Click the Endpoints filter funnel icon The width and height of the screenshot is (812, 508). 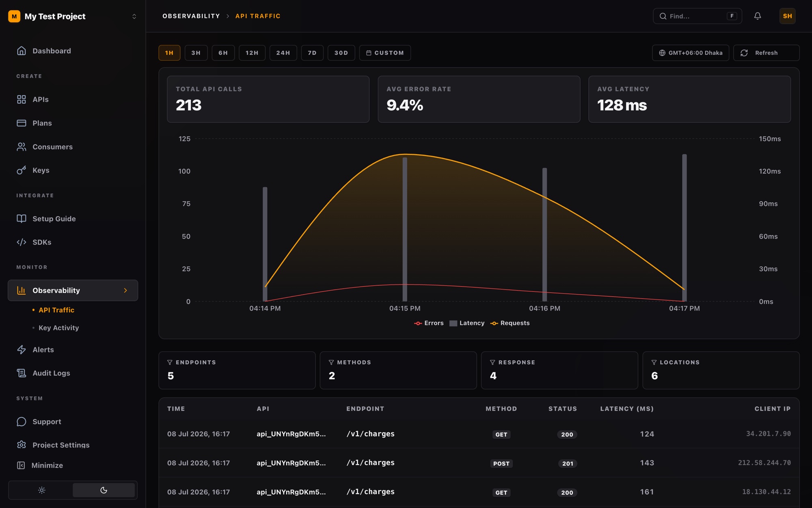pos(170,362)
